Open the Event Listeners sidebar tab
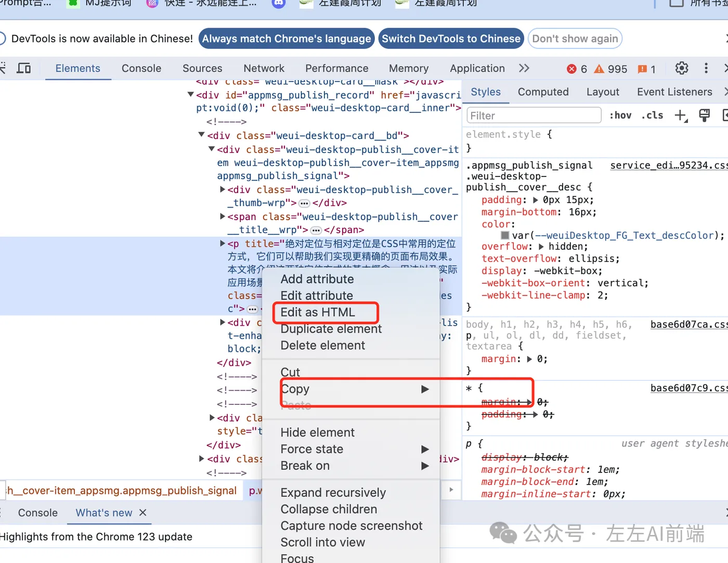This screenshot has height=563, width=728. click(674, 92)
